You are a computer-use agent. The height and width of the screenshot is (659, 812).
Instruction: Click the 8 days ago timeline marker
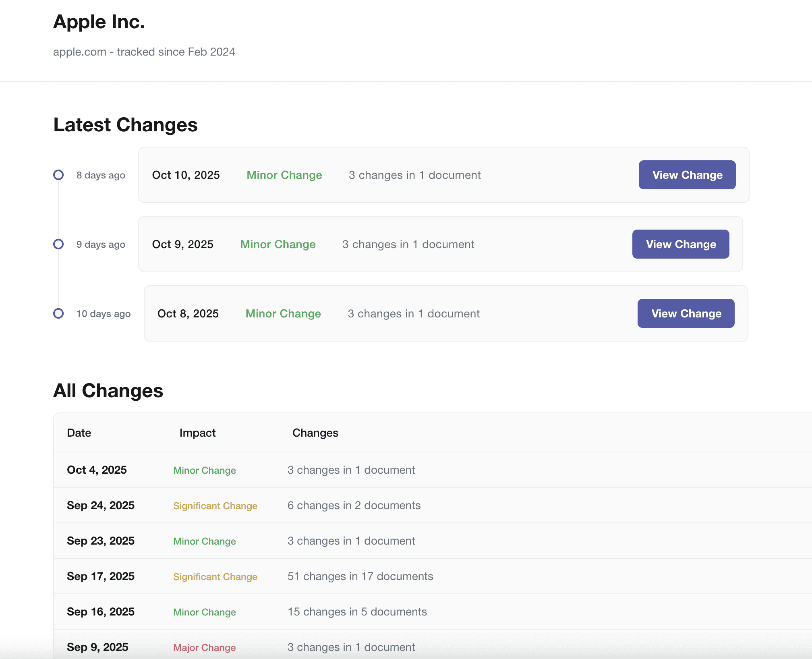point(58,175)
